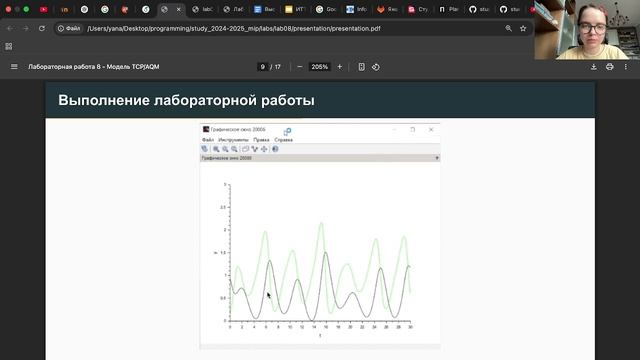This screenshot has width=640, height=360.
Task: Switch to the 'Plan' tab
Action: [x=449, y=9]
